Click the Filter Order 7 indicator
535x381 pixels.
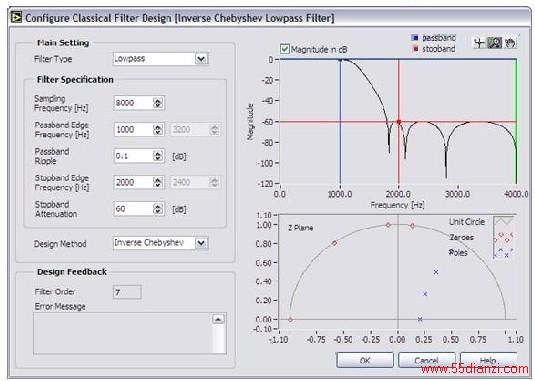pyautogui.click(x=127, y=292)
